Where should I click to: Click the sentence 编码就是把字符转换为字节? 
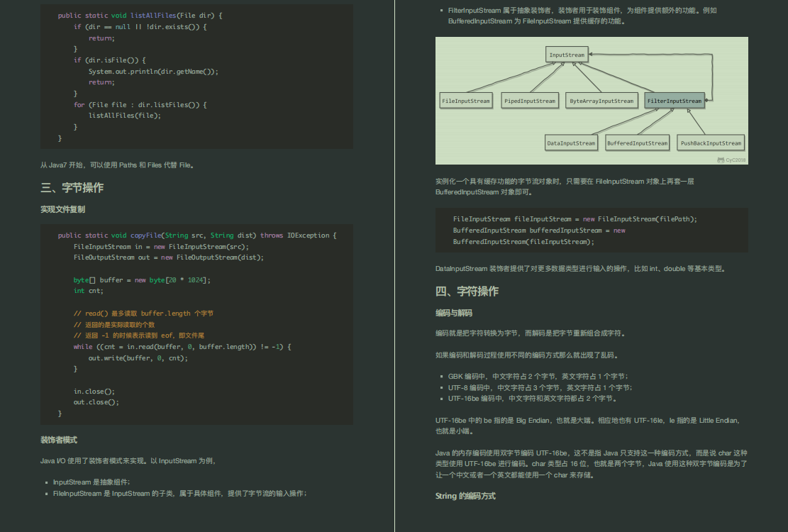click(531, 333)
